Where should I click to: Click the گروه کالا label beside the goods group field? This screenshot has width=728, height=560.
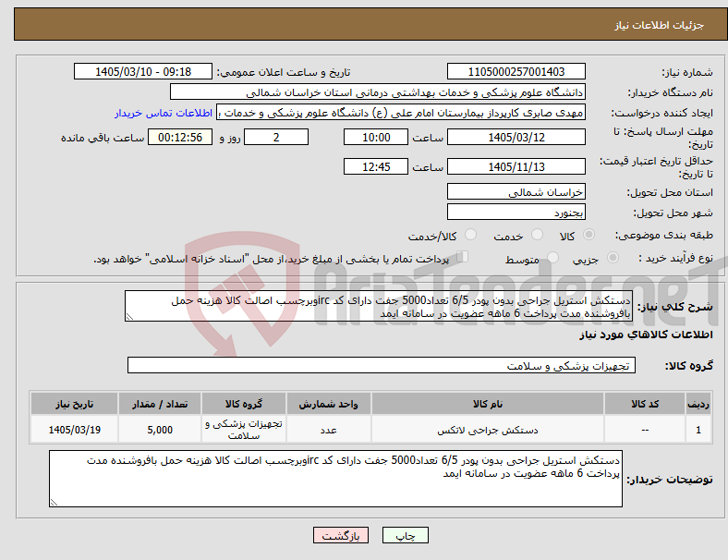689,365
